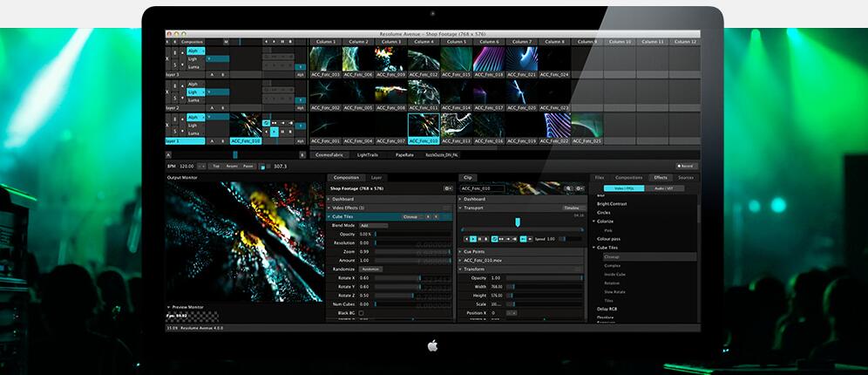Viewport: 868px width, 375px height.
Task: Click the magnifier icon in the Clip panel
Action: [568, 188]
